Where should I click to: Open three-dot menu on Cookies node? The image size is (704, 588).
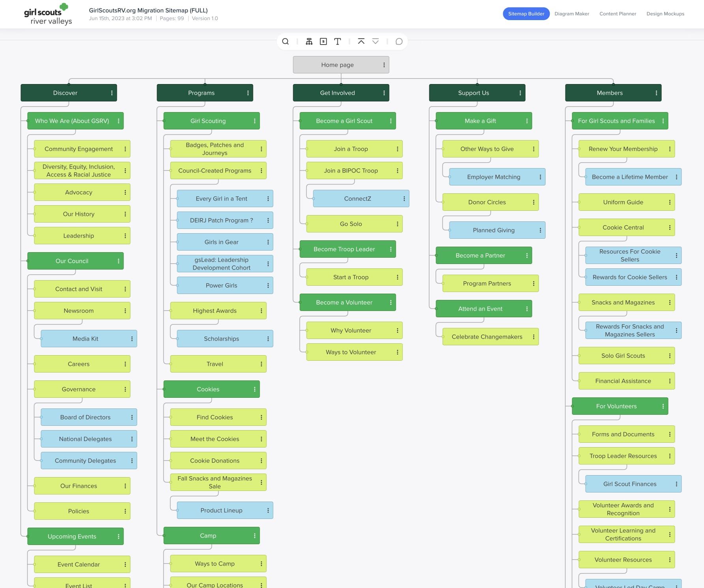pos(255,389)
